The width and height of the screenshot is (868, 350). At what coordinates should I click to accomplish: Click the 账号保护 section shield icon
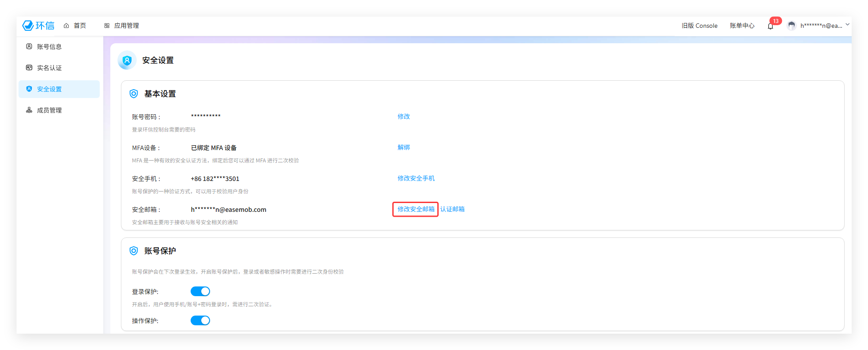134,251
